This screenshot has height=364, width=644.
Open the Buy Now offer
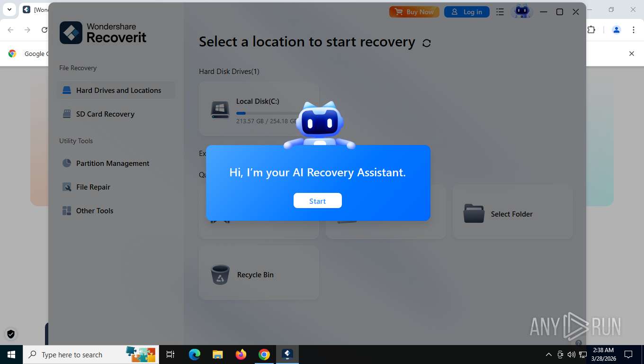[414, 12]
